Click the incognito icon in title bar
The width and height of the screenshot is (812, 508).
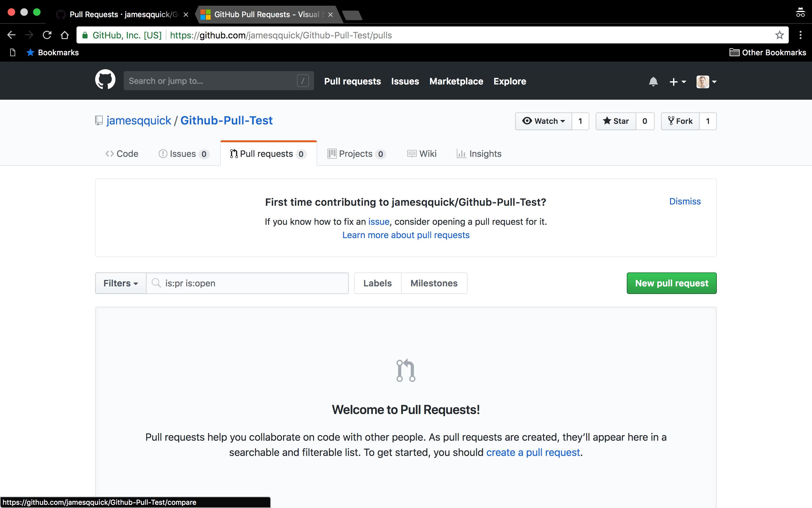[800, 12]
